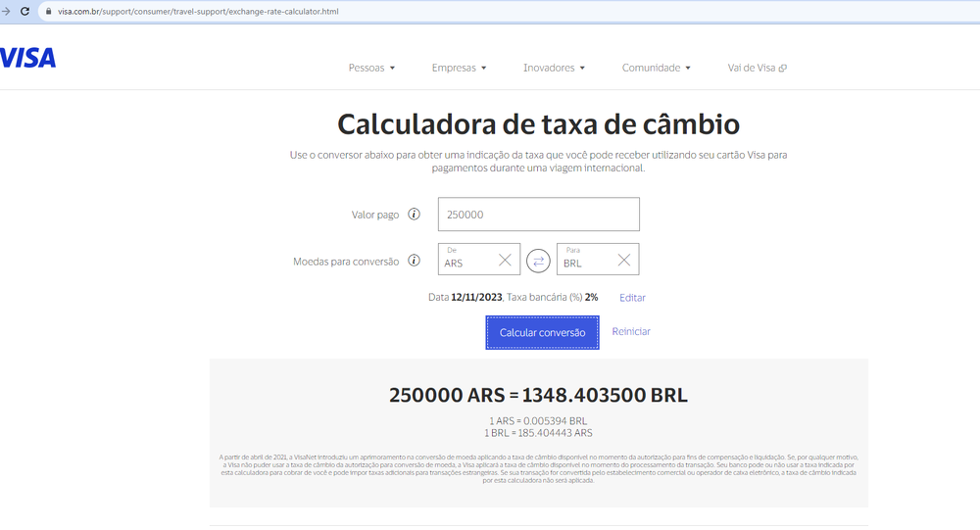The height and width of the screenshot is (530, 980).
Task: Click the browser forward arrow
Action: click(7, 11)
